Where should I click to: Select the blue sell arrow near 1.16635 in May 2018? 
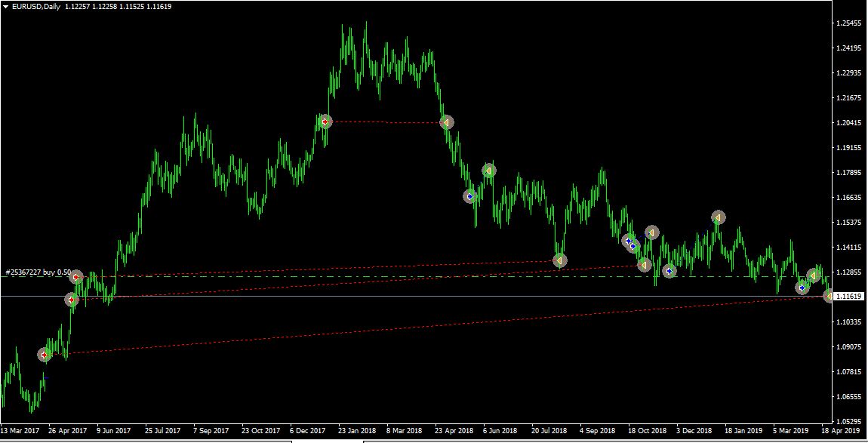click(x=470, y=196)
